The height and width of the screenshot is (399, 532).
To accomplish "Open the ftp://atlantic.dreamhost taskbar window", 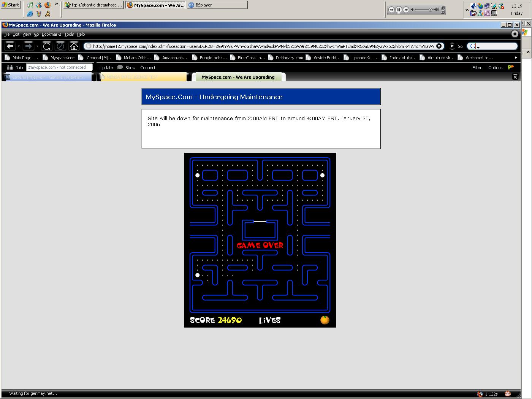I will click(93, 5).
